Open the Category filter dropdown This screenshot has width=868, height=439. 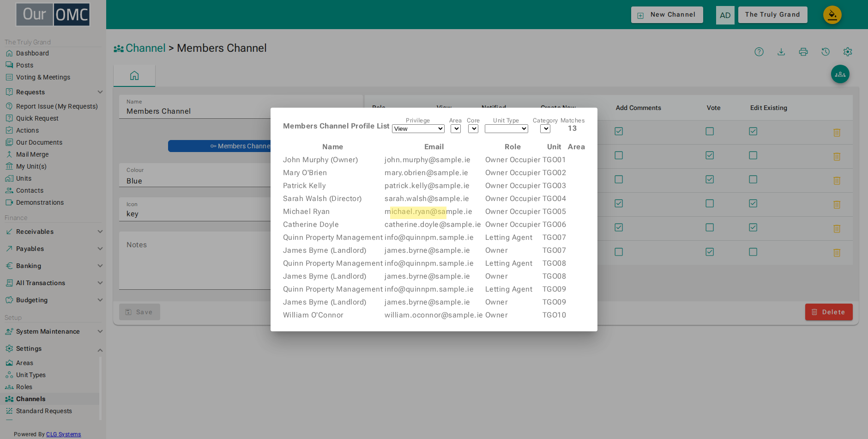545,129
